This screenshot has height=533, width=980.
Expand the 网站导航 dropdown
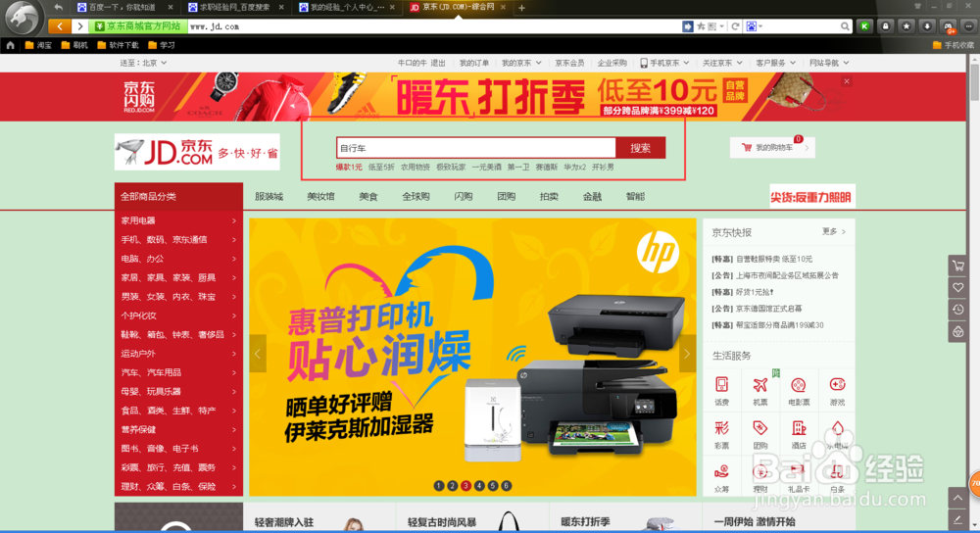(829, 63)
